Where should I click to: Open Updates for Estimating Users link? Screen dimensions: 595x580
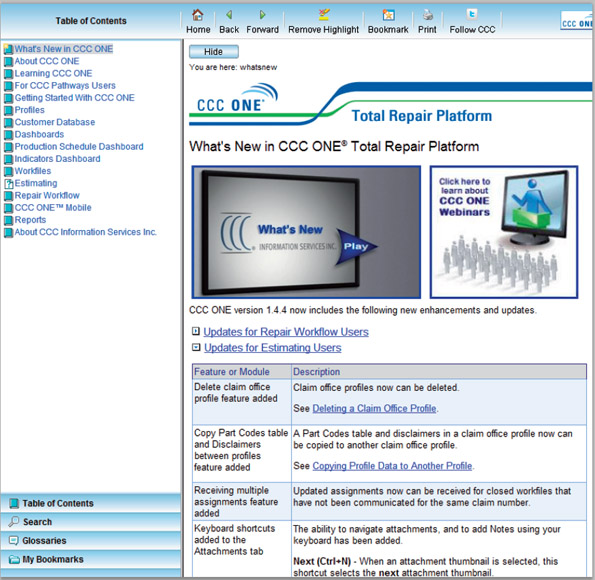[272, 348]
